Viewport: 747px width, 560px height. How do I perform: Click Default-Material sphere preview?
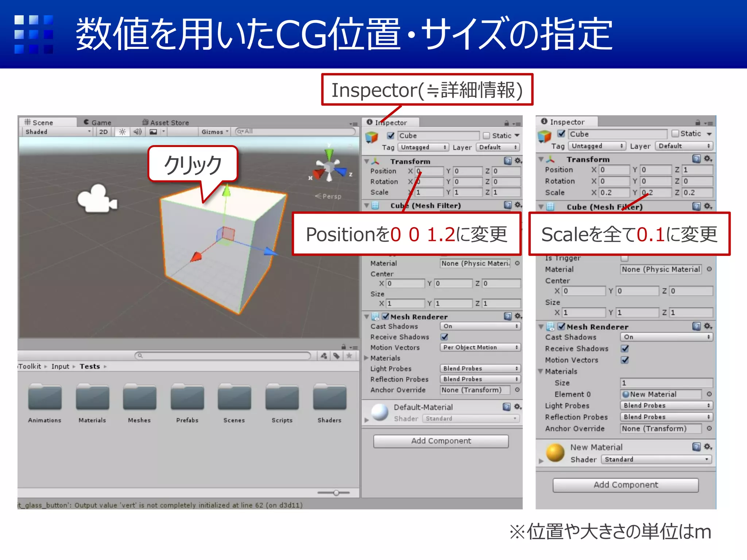point(380,412)
